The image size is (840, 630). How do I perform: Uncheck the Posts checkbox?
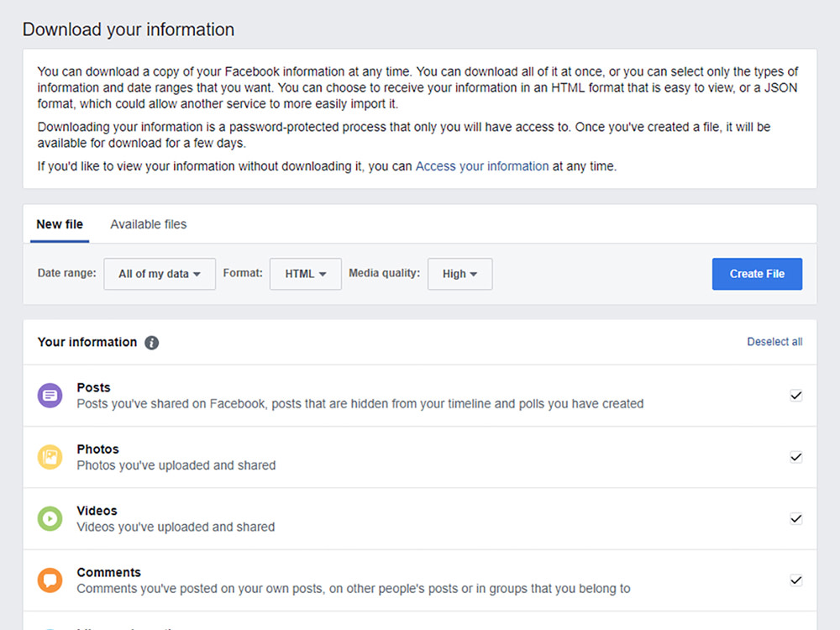pos(795,395)
